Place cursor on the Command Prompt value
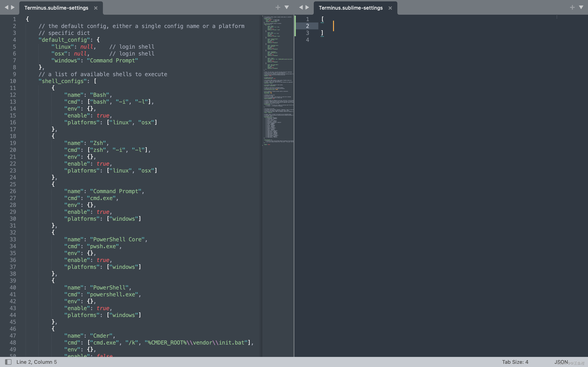 (x=112, y=60)
